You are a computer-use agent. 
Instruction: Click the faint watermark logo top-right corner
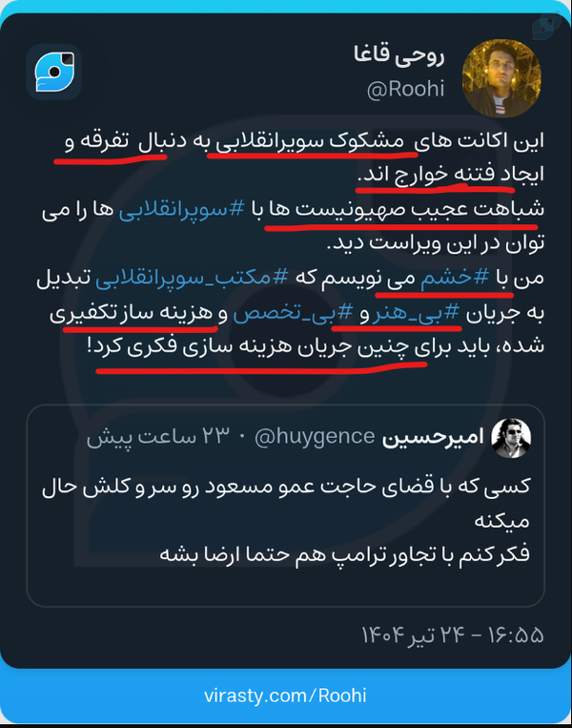point(546,25)
